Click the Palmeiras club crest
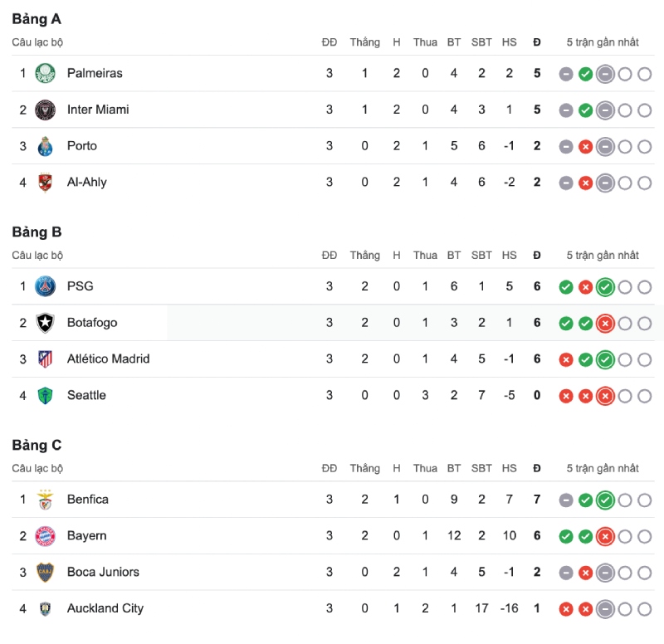The width and height of the screenshot is (664, 644). pos(45,73)
